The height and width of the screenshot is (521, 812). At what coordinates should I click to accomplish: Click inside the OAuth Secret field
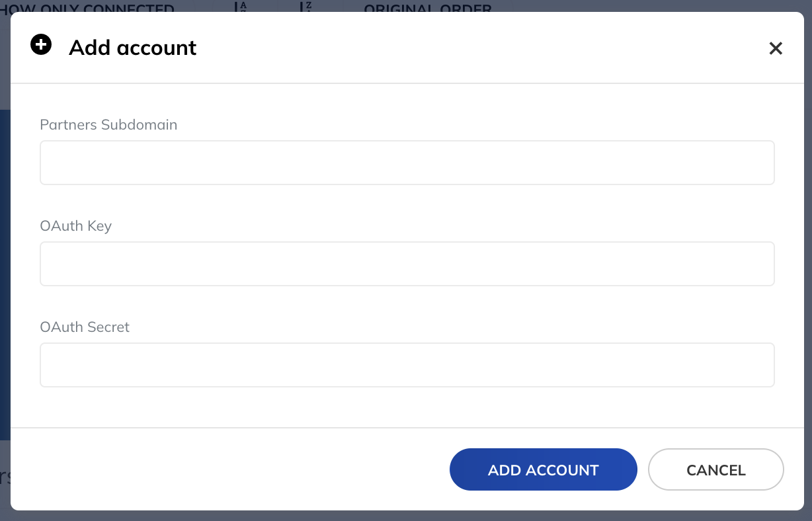pyautogui.click(x=407, y=364)
